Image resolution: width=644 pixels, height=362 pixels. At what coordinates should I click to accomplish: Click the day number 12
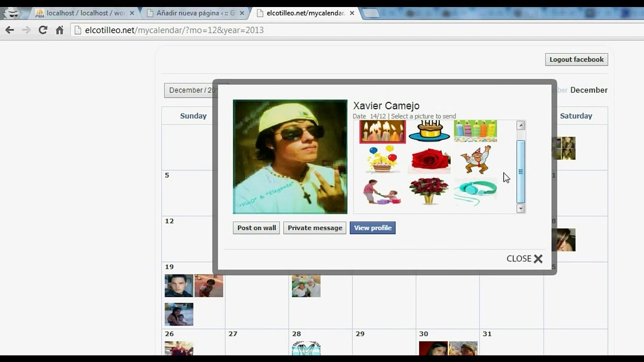pos(169,221)
